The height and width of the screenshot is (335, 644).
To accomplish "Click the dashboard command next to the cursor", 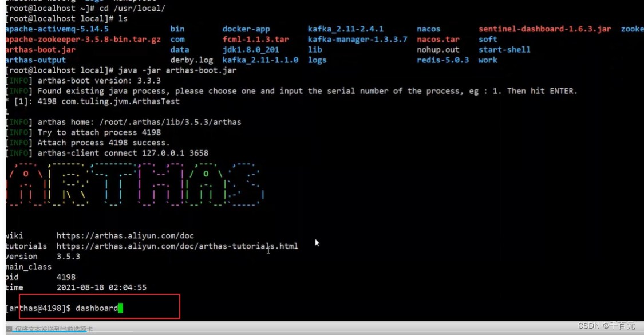I will click(96, 308).
